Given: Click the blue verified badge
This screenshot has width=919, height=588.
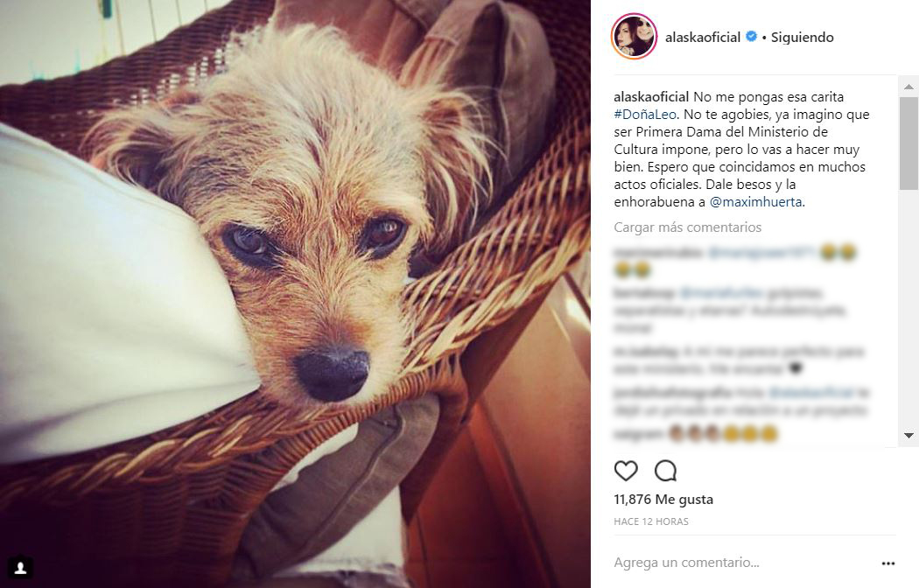Looking at the screenshot, I should tap(751, 36).
